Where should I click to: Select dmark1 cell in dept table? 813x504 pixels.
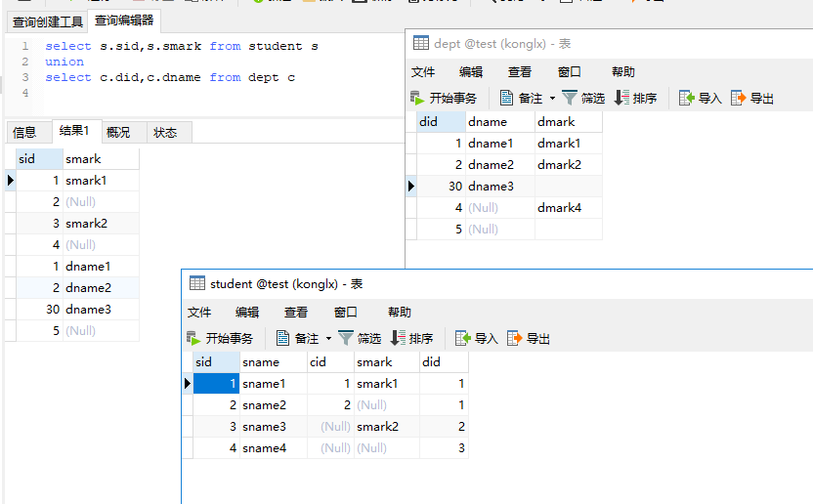tap(569, 144)
